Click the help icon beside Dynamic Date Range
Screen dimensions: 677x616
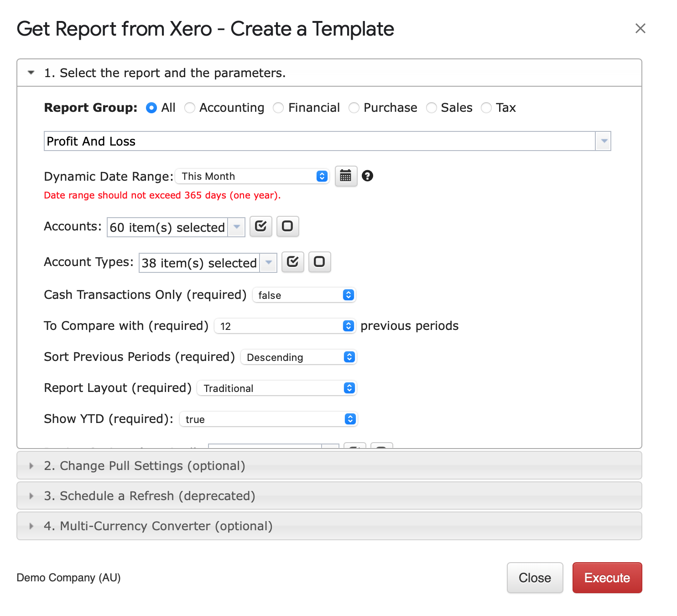[368, 176]
